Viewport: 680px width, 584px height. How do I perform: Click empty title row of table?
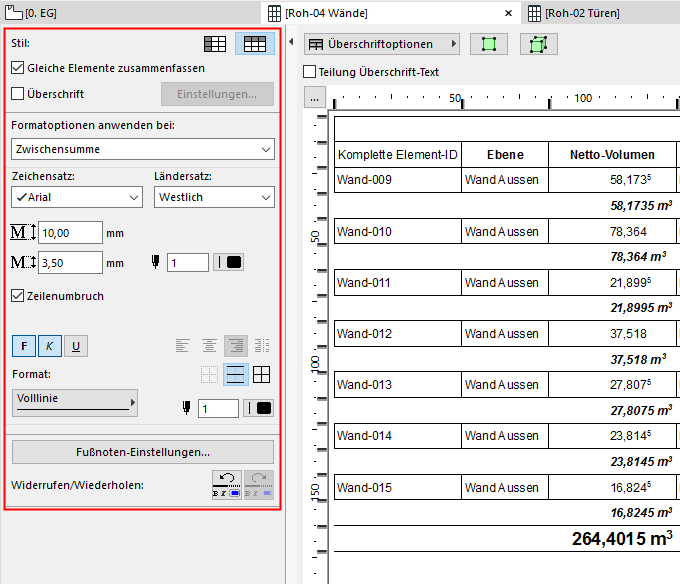(x=507, y=129)
